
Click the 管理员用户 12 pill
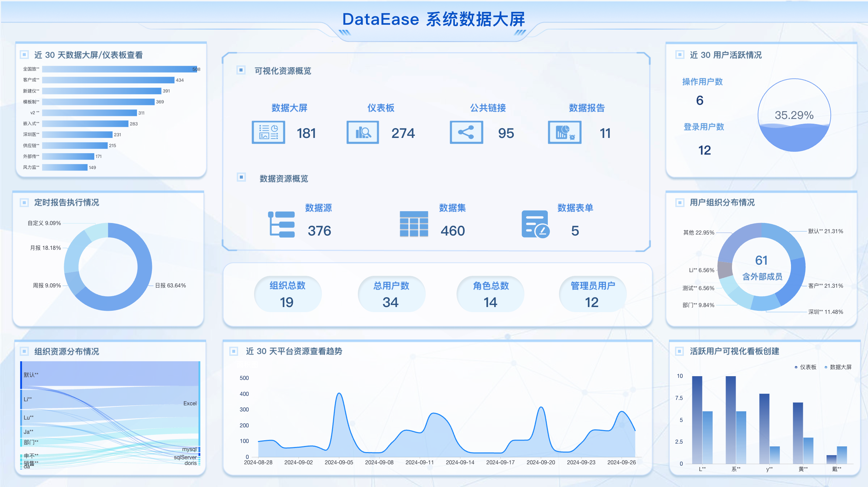[592, 294]
